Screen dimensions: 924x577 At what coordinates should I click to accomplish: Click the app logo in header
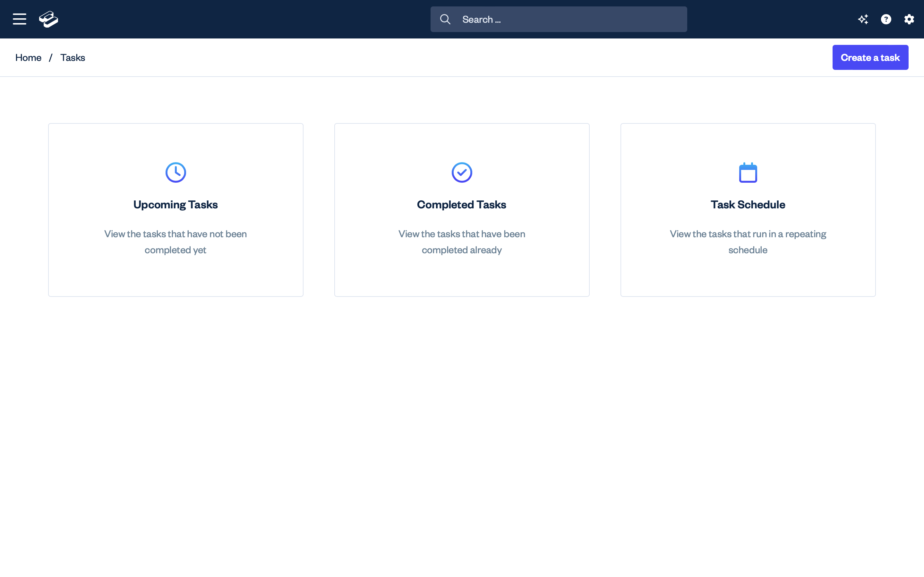tap(48, 19)
